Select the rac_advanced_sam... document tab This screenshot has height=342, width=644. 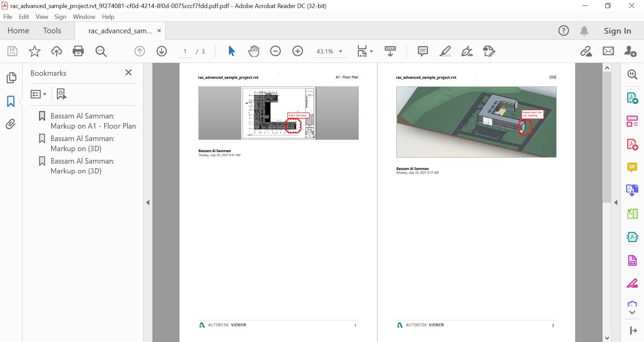pos(119,31)
